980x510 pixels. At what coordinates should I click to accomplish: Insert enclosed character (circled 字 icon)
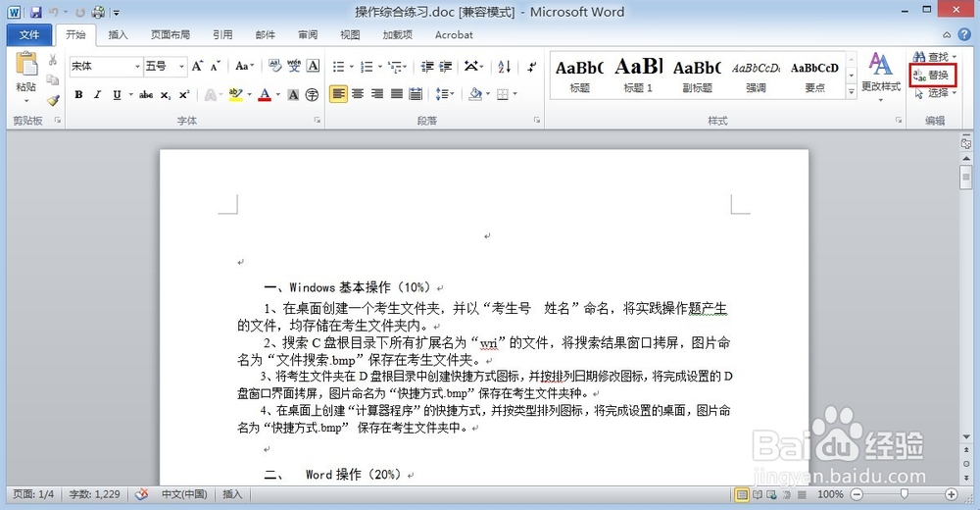click(312, 94)
